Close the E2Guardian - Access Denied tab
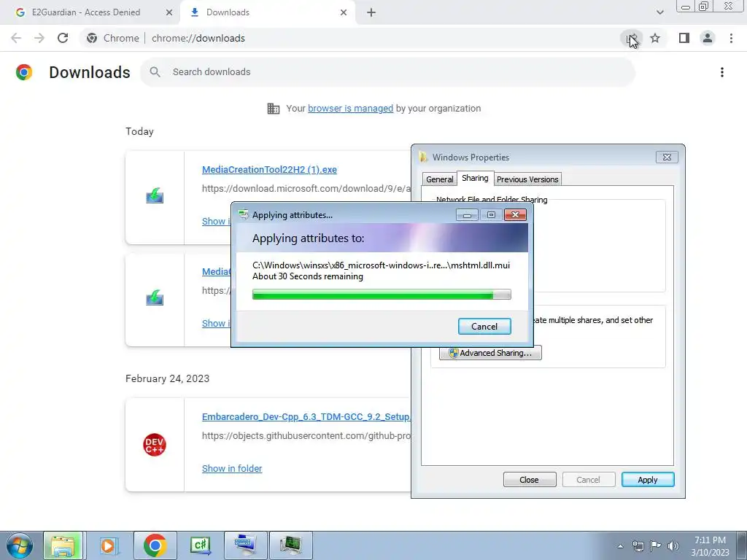 169,12
